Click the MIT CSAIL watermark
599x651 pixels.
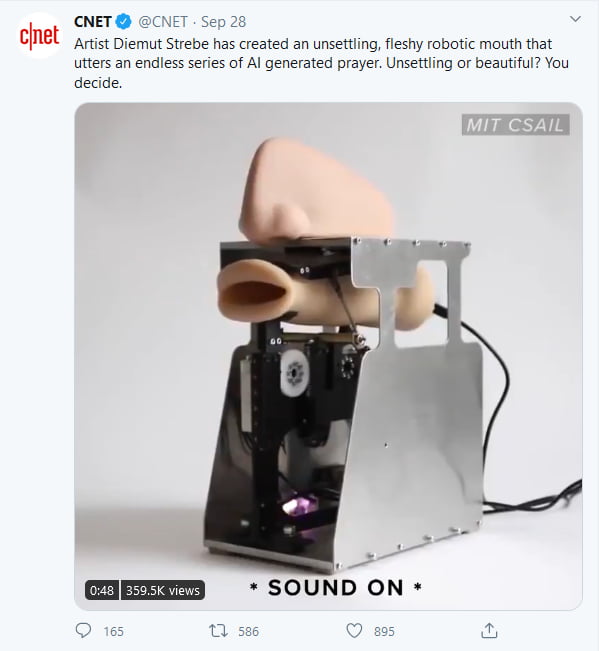(515, 125)
